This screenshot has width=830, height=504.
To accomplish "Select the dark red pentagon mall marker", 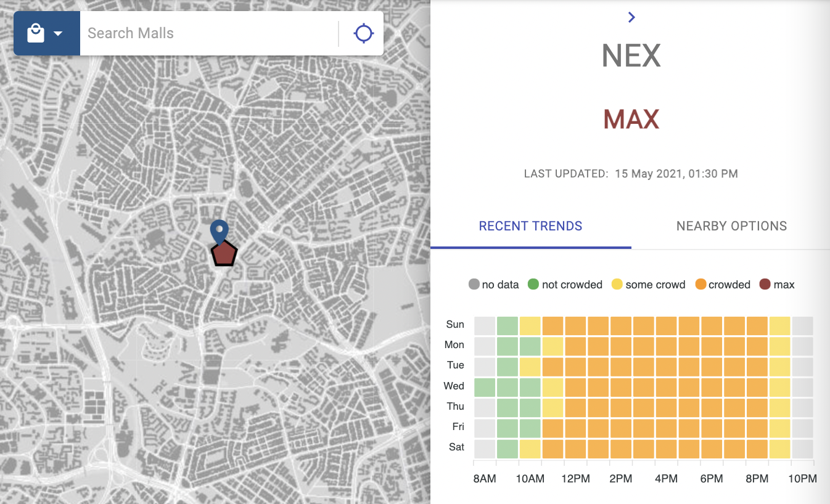I will [x=224, y=254].
